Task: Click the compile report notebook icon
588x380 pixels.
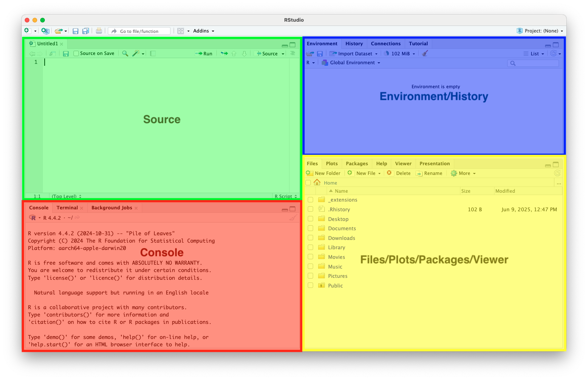Action: 153,53
